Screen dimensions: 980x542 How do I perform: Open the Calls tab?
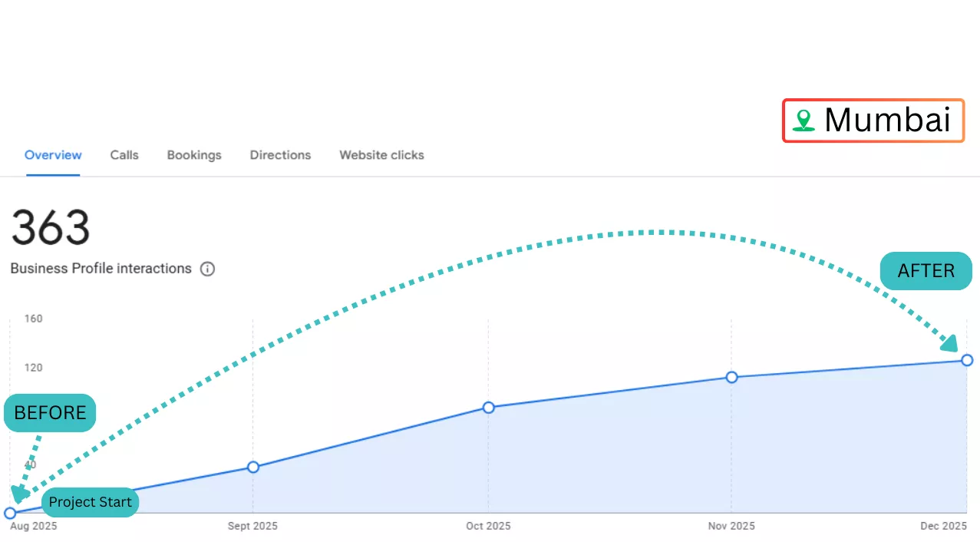coord(124,155)
